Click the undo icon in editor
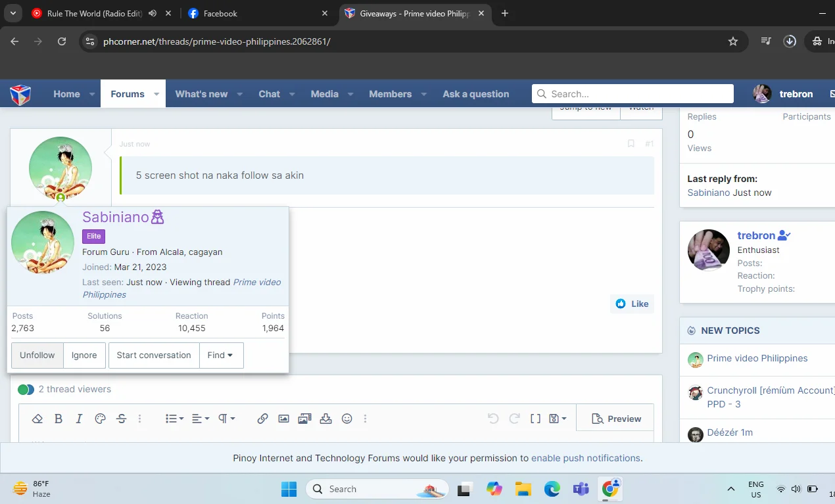 [493, 419]
